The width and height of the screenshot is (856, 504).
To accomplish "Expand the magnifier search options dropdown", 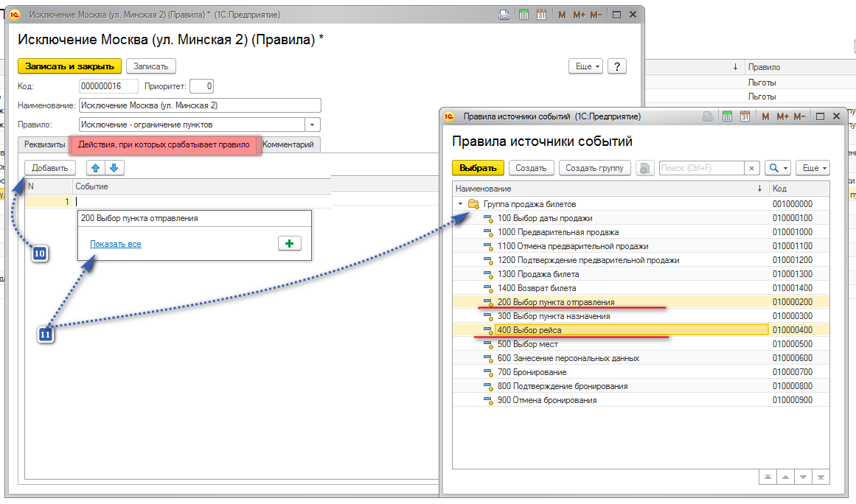I will (777, 168).
